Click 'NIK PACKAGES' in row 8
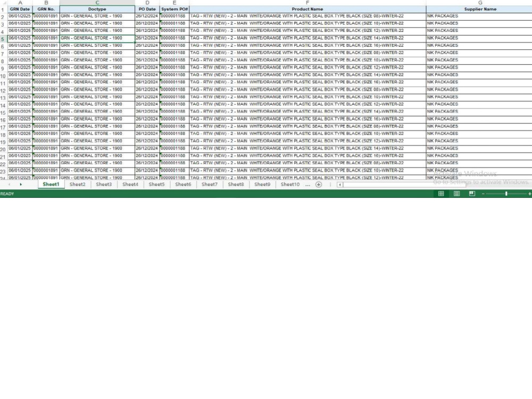 click(x=443, y=60)
